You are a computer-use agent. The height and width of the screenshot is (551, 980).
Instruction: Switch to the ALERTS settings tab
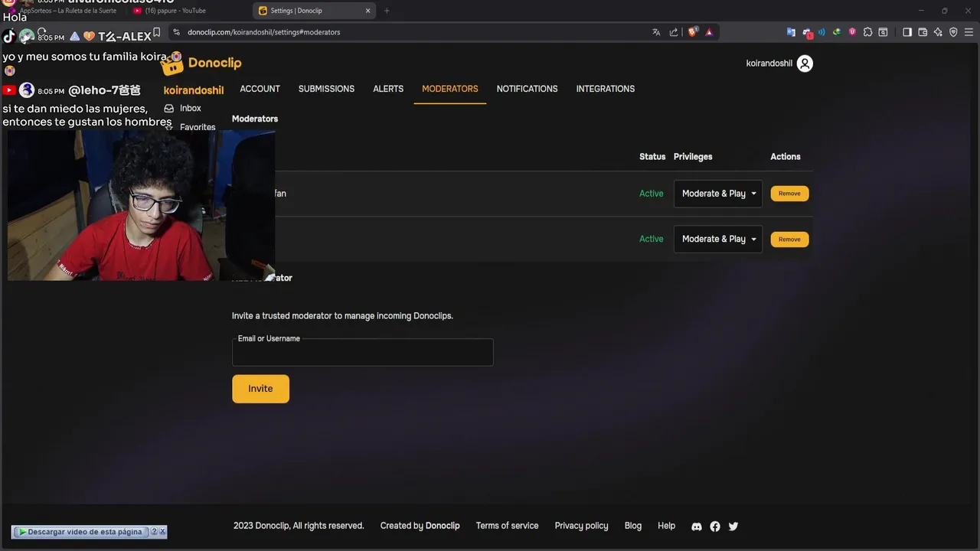pos(388,89)
